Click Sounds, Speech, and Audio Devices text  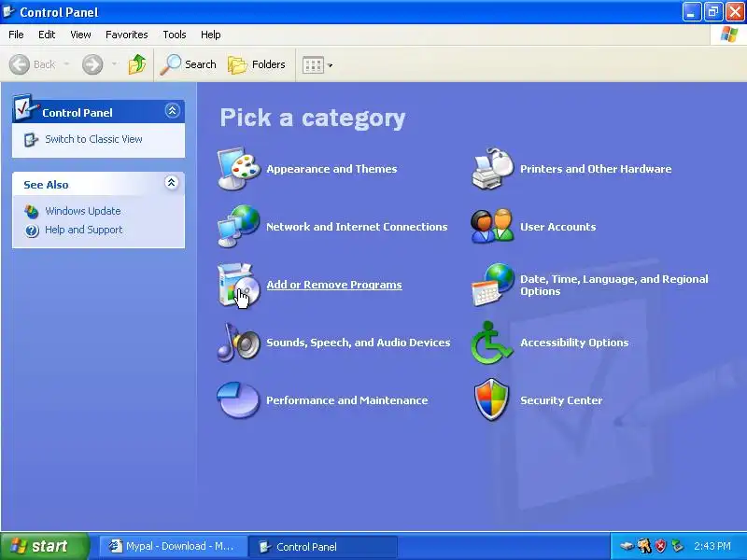[359, 343]
